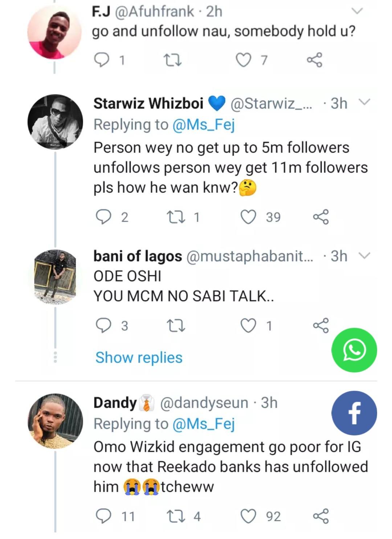This screenshot has height=539, width=392.
Task: Tap the Facebook share floating button
Action: (354, 413)
